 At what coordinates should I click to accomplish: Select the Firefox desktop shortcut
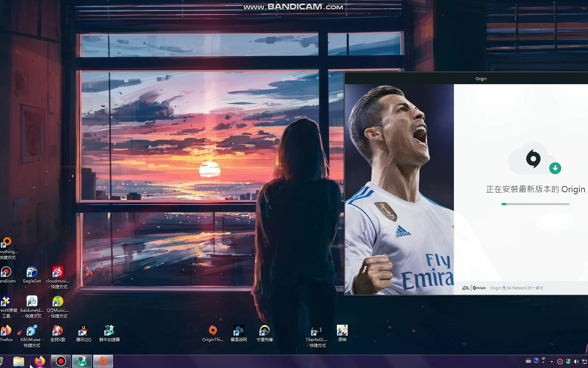pos(6,333)
